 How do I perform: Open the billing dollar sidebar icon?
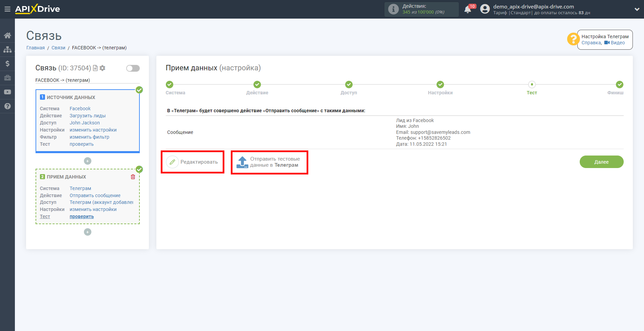7,64
